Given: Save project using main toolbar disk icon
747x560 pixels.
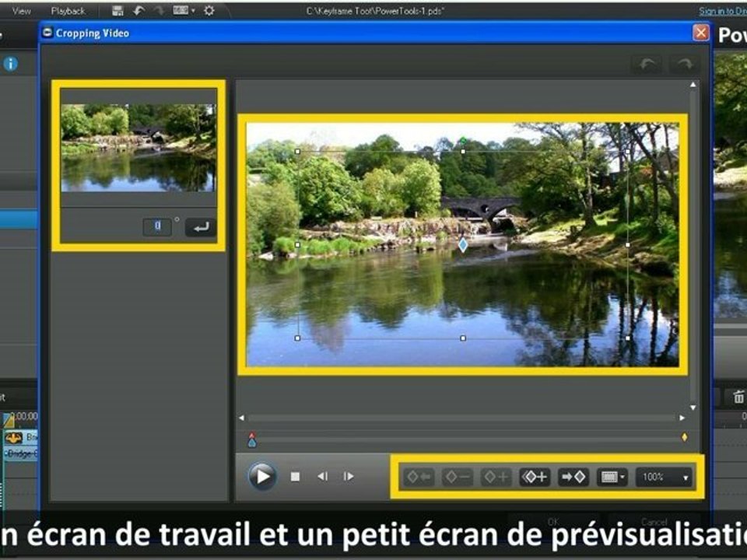Looking at the screenshot, I should 117,10.
